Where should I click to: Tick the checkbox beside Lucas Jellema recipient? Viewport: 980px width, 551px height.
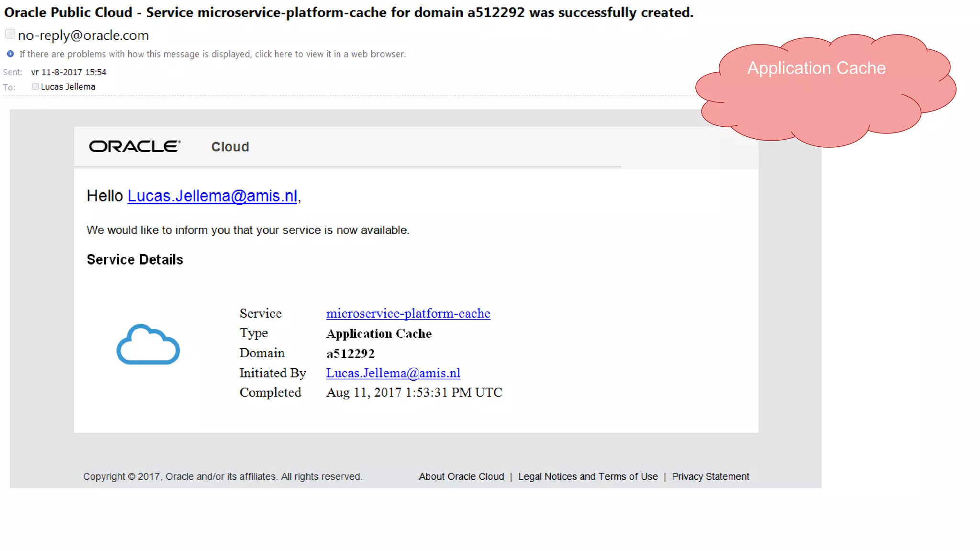(x=35, y=87)
